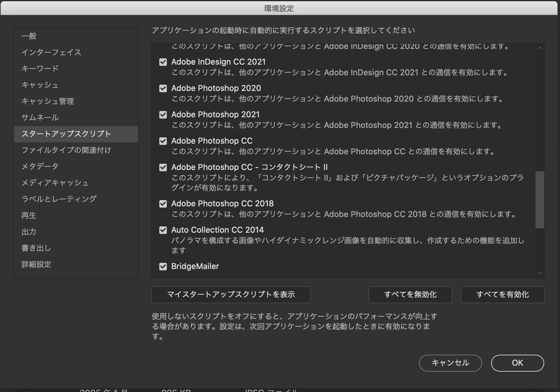Click すべてを有効化 to enable all scripts
Image resolution: width=560 pixels, height=392 pixels.
(503, 294)
